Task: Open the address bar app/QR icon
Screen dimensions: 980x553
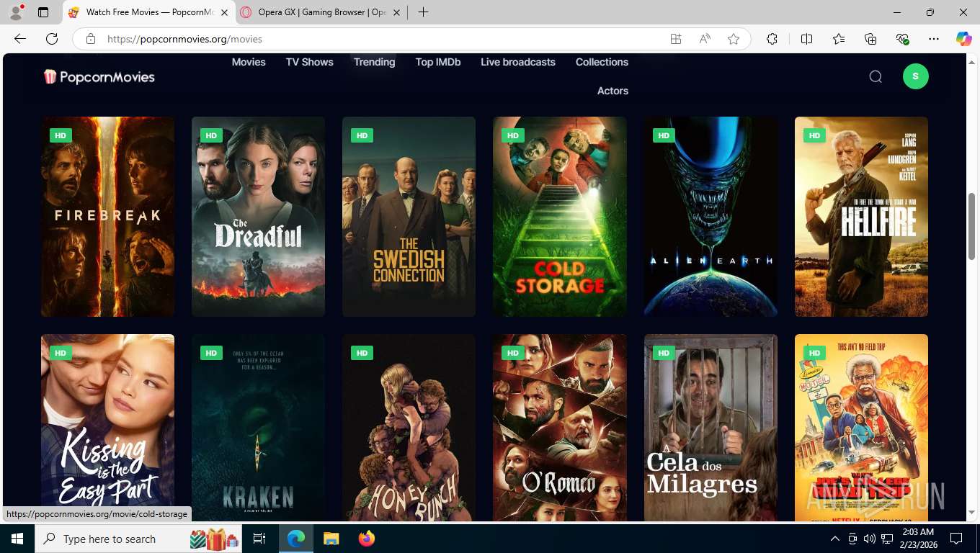Action: coord(676,39)
